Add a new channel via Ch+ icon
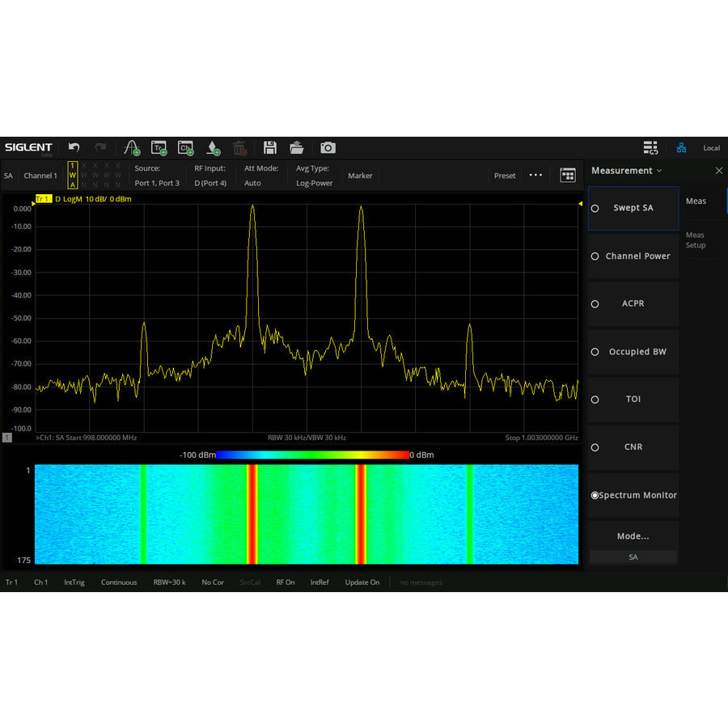The height and width of the screenshot is (728, 728). click(x=185, y=148)
